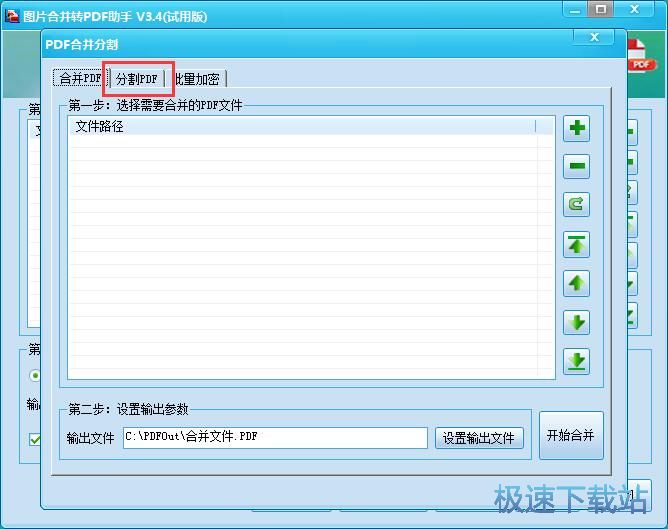The image size is (668, 529).
Task: Minimize the 图片合并转PDF助手 main window
Action: (x=575, y=10)
